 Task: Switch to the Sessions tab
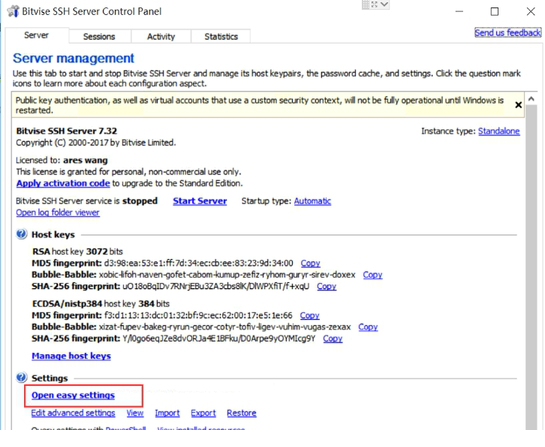click(99, 36)
